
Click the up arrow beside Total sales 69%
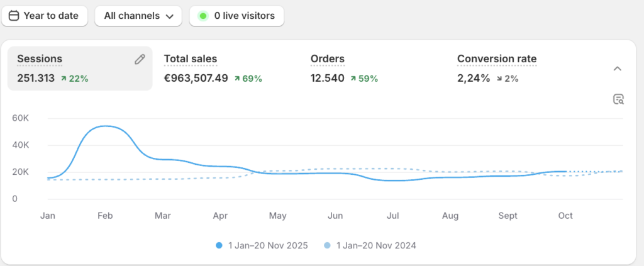click(x=237, y=79)
